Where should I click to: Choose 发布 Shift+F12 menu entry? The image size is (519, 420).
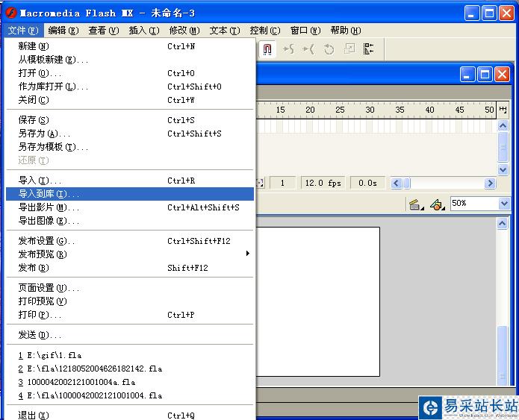(130, 268)
